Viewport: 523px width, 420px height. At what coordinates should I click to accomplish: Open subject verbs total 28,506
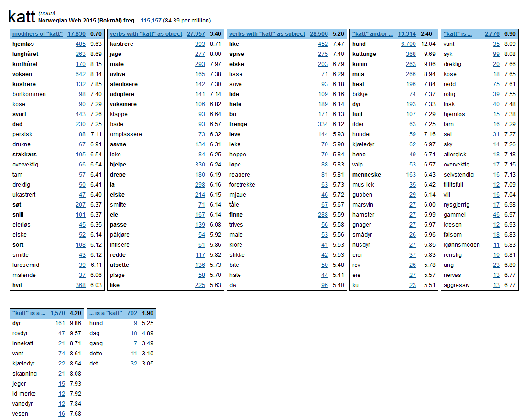coord(319,33)
